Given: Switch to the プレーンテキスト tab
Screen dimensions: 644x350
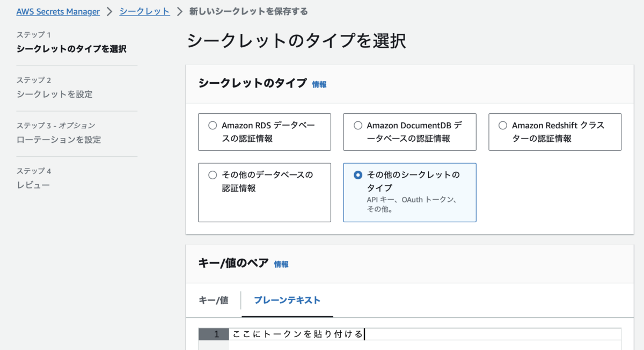Looking at the screenshot, I should (x=287, y=300).
